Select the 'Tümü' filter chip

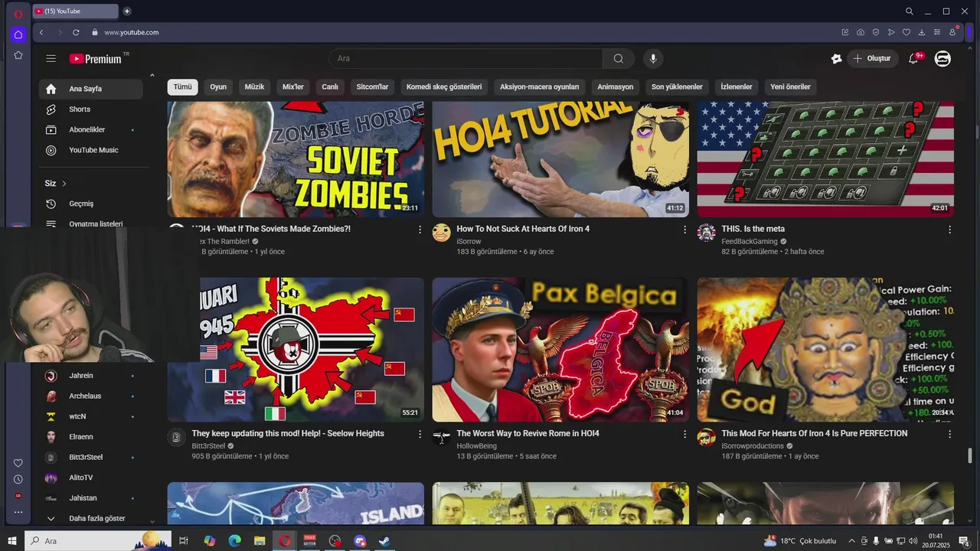point(182,86)
